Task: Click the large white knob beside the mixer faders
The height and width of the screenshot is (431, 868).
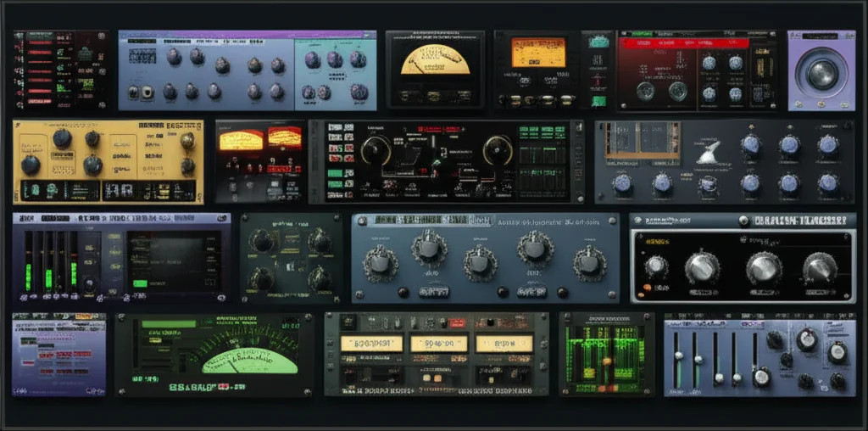Action: 762,378
